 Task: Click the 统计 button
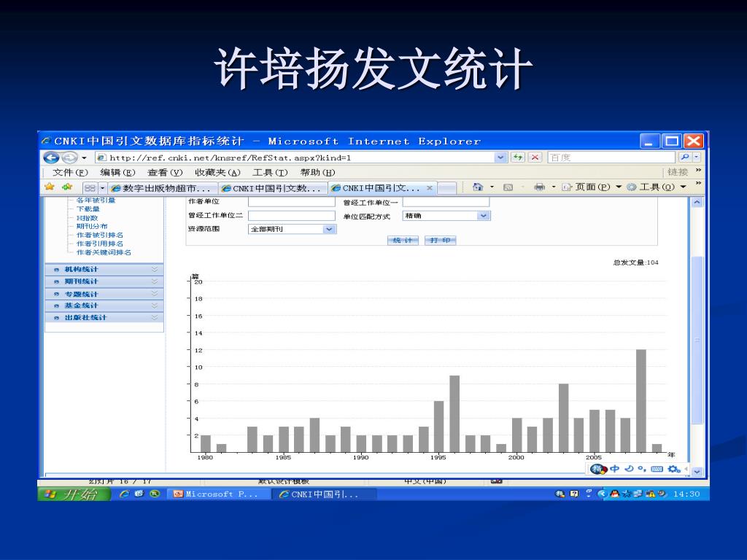pyautogui.click(x=403, y=241)
